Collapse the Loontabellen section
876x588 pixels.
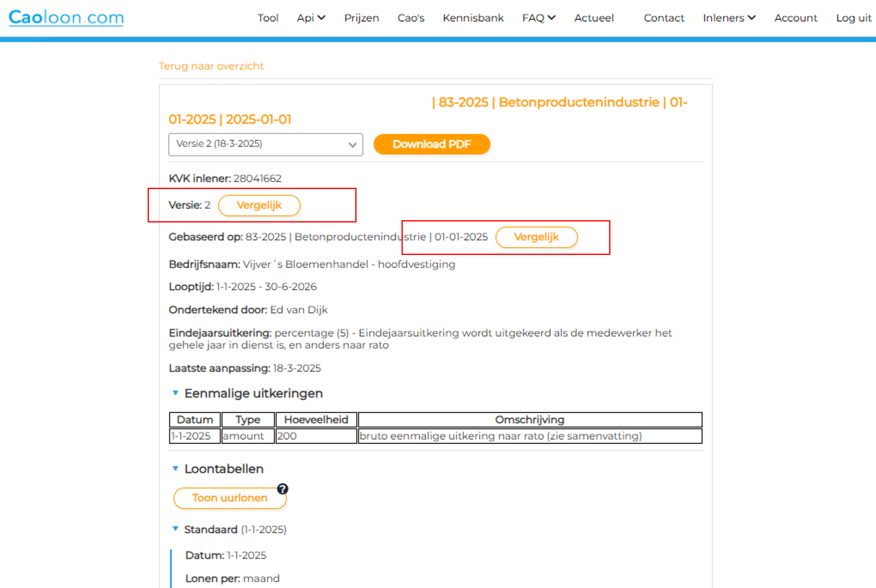pos(175,468)
